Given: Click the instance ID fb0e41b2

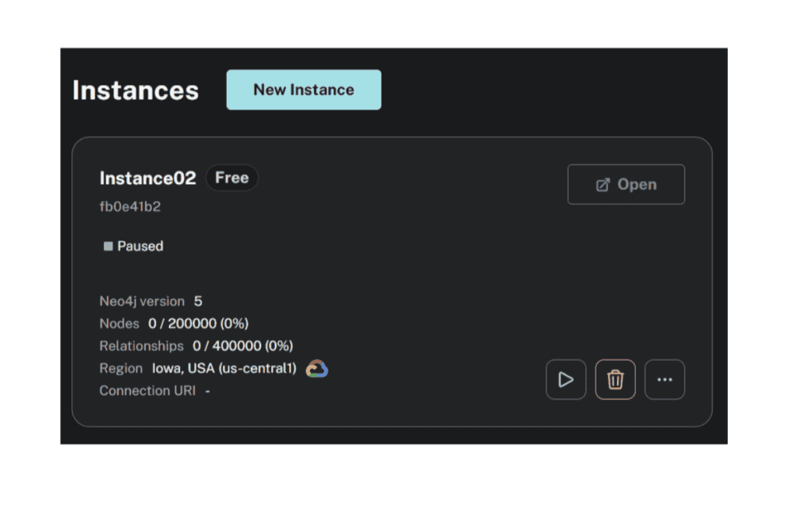Looking at the screenshot, I should tap(130, 206).
